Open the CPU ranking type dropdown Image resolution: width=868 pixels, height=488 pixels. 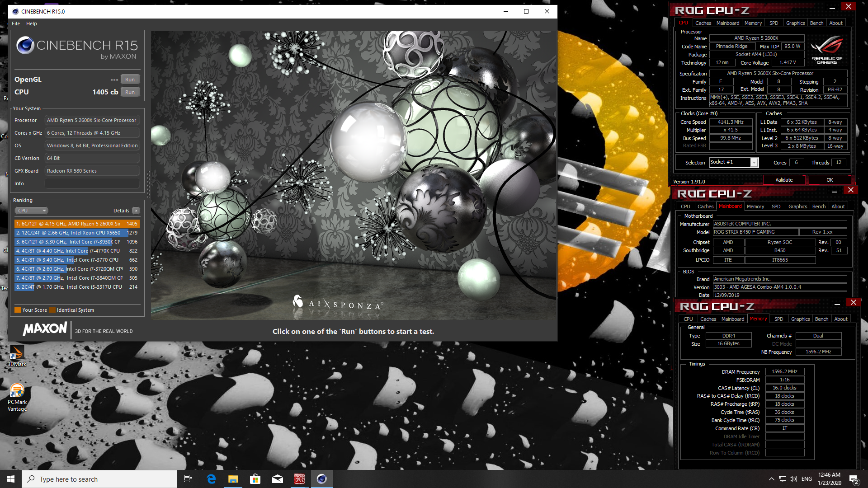[x=32, y=211]
